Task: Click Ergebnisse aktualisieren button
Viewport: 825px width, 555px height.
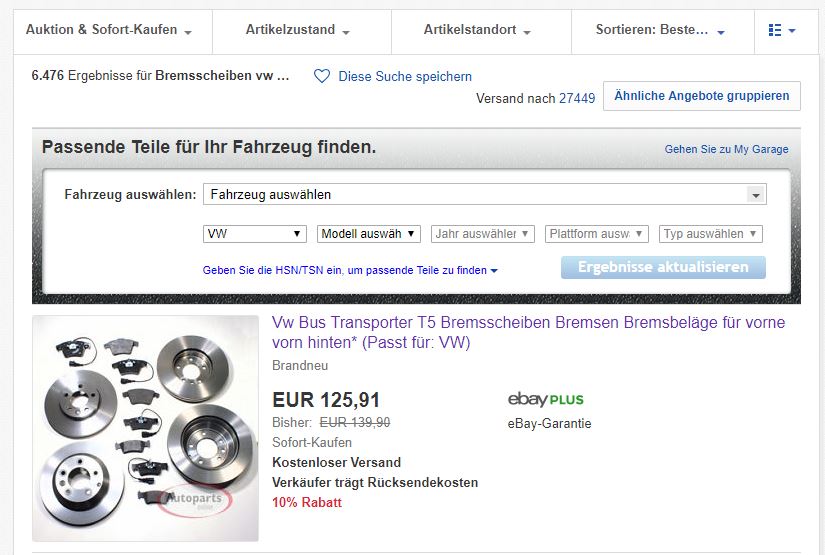Action: pos(663,267)
